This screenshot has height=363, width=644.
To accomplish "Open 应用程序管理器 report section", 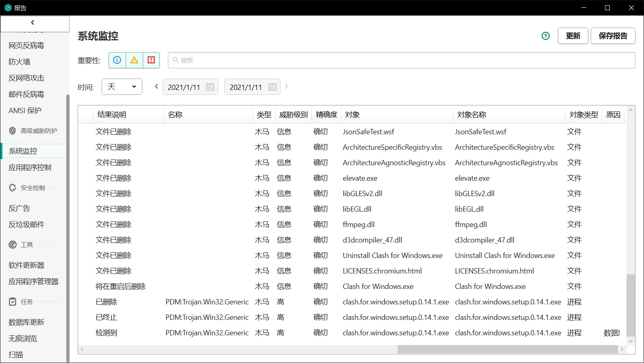I will click(x=34, y=282).
